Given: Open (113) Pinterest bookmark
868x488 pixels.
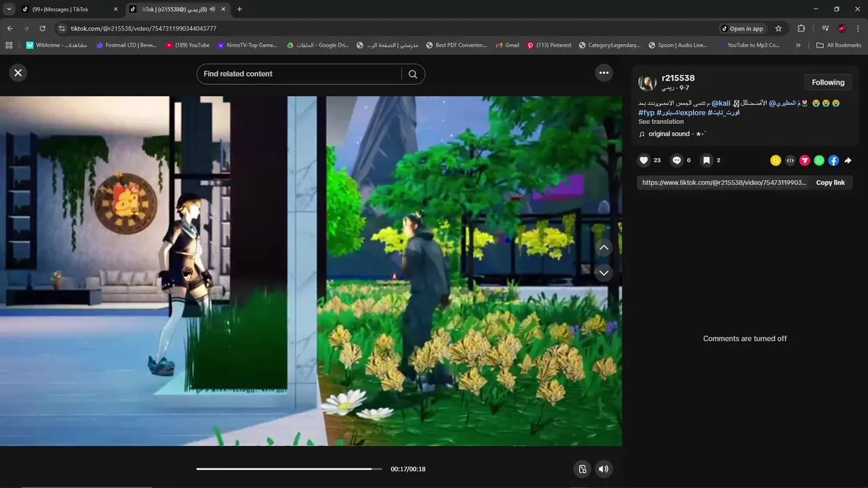Looking at the screenshot, I should [549, 45].
